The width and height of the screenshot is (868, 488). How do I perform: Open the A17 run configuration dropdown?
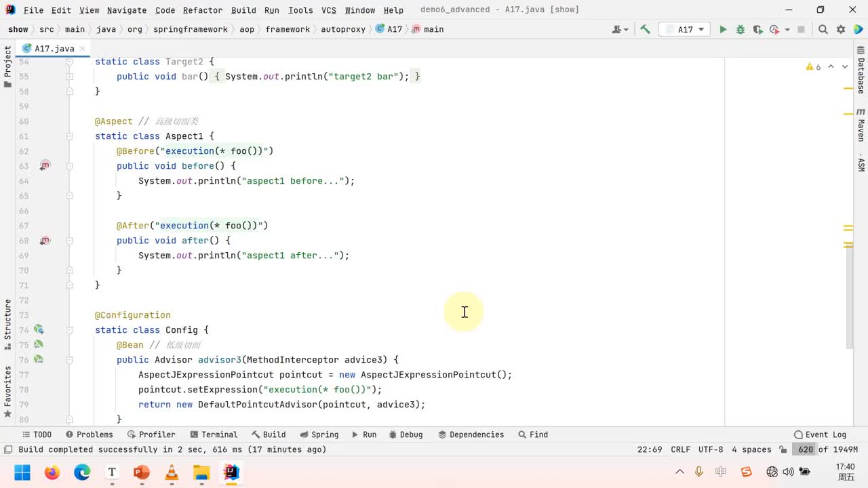coord(684,29)
